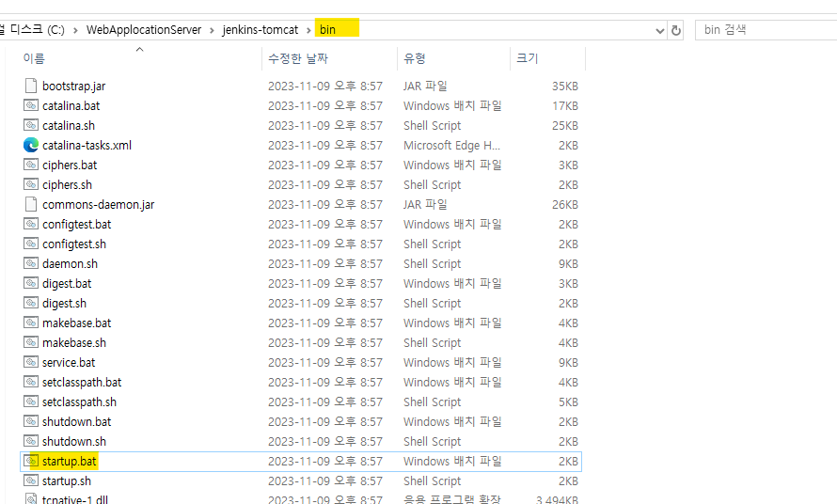This screenshot has height=504, width=837.
Task: Click the catalina.bat batch file icon
Action: [31, 105]
